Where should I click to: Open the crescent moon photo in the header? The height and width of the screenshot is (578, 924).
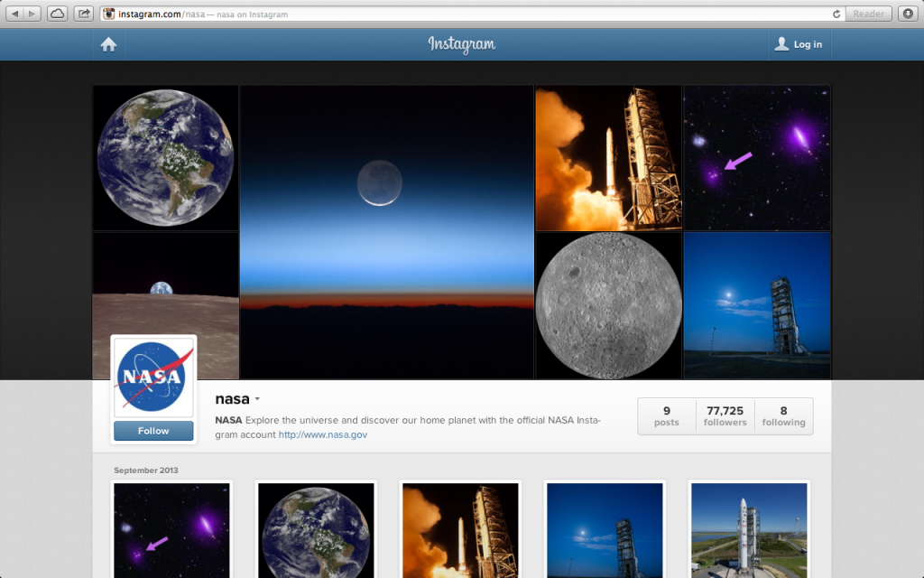coord(386,231)
